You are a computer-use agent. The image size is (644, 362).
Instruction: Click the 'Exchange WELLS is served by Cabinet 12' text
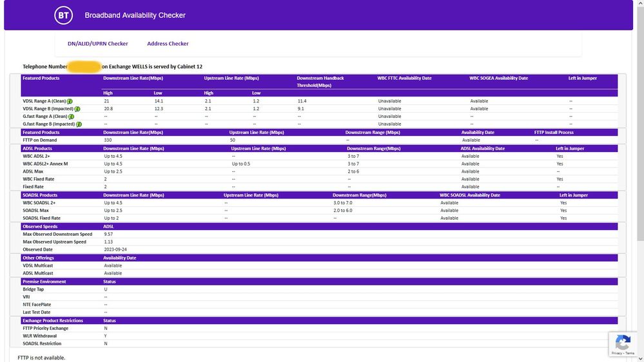pyautogui.click(x=155, y=66)
